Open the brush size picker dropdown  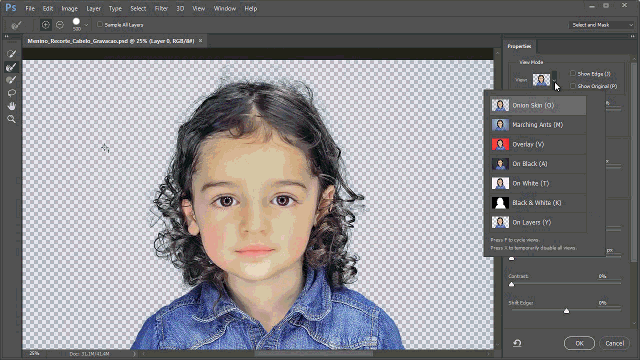click(86, 25)
